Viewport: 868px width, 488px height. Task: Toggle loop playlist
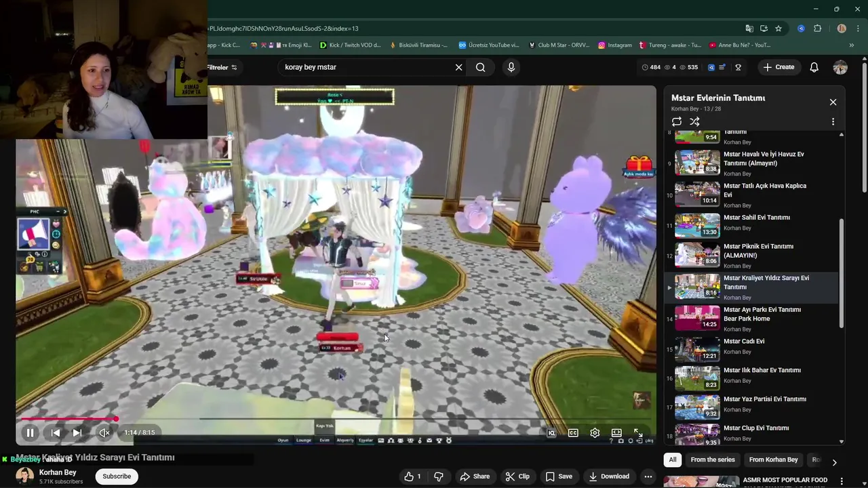pos(677,121)
